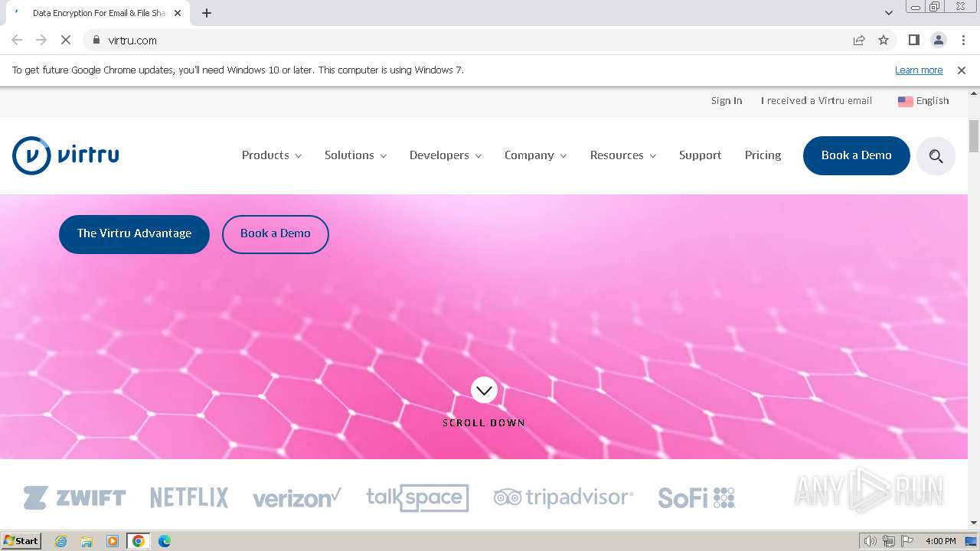Open the English language selector

point(923,101)
